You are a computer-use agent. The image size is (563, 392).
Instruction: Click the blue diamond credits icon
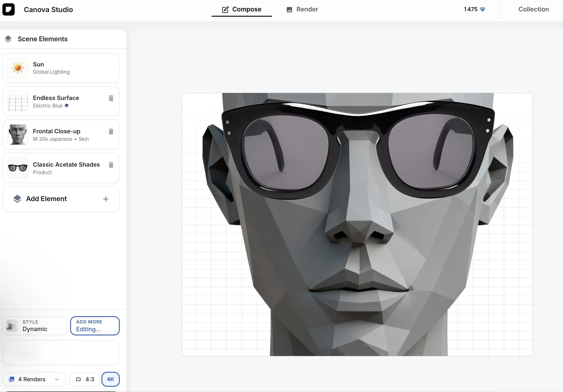pyautogui.click(x=482, y=9)
